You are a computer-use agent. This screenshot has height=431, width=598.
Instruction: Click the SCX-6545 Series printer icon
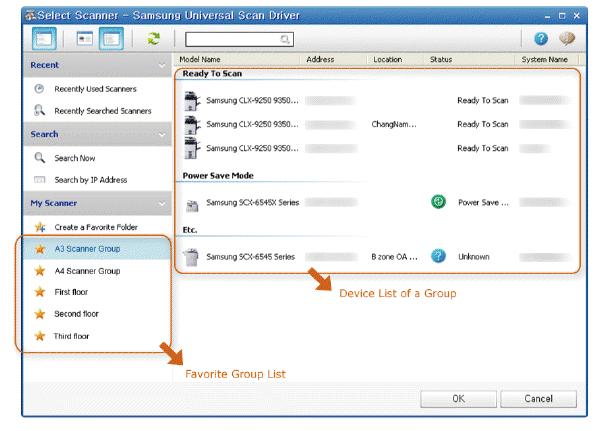click(191, 257)
